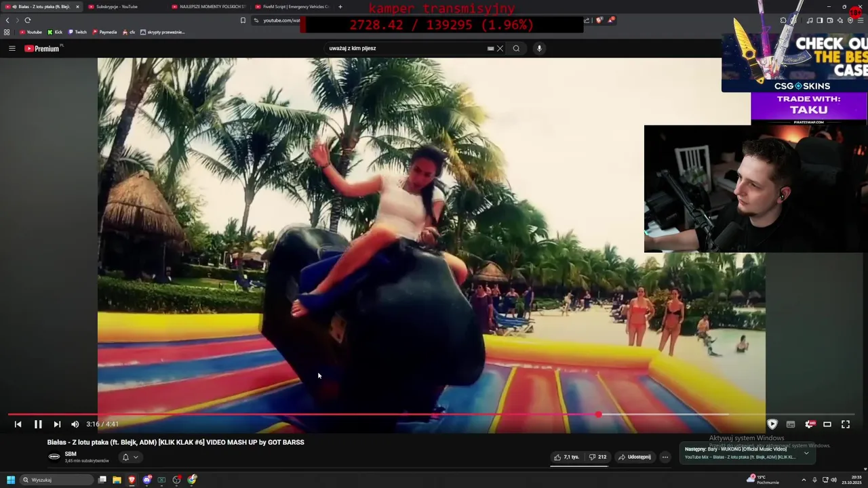Screen dimensions: 868x488
Task: Switch to theater mode
Action: 827,424
